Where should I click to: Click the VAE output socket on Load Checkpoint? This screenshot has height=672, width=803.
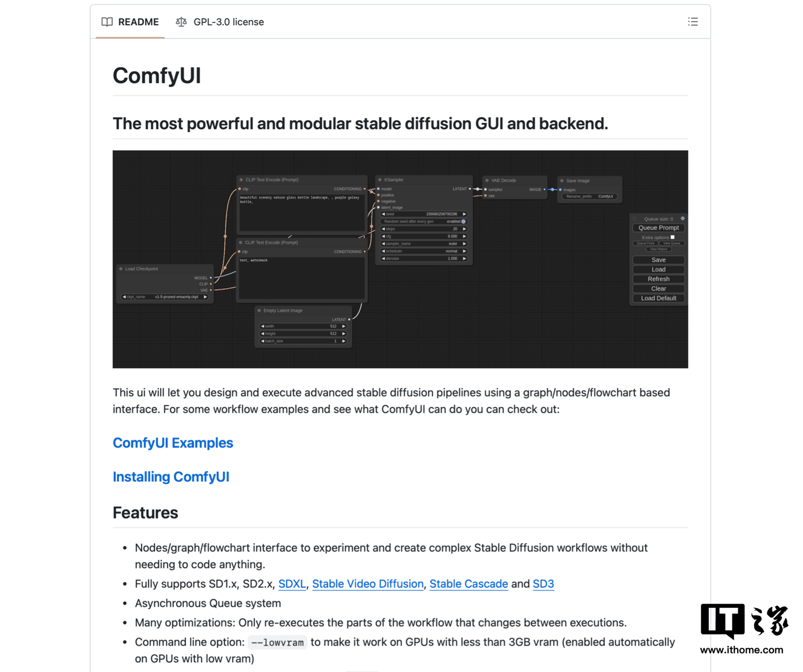tap(211, 290)
